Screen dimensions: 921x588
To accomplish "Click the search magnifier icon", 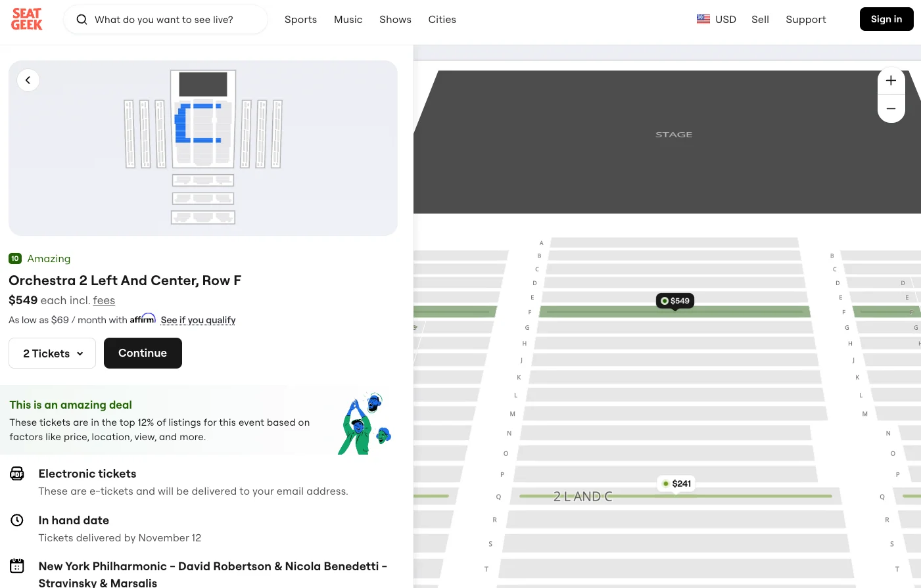I will (x=82, y=20).
